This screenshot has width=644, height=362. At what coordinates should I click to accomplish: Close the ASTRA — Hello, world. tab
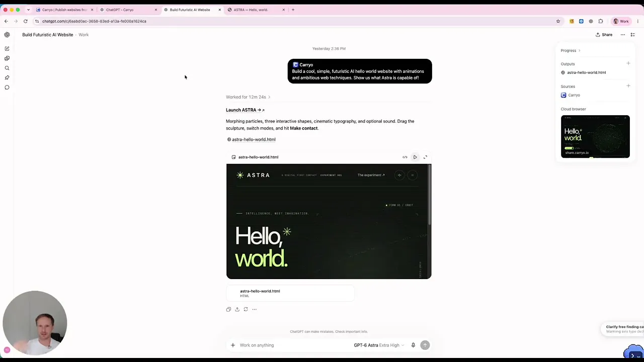coord(284,10)
